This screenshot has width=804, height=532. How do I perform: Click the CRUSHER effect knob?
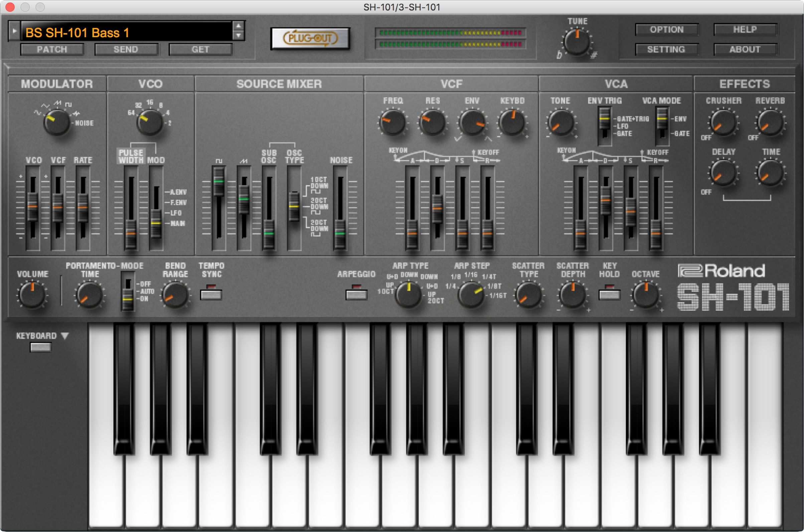pyautogui.click(x=723, y=123)
